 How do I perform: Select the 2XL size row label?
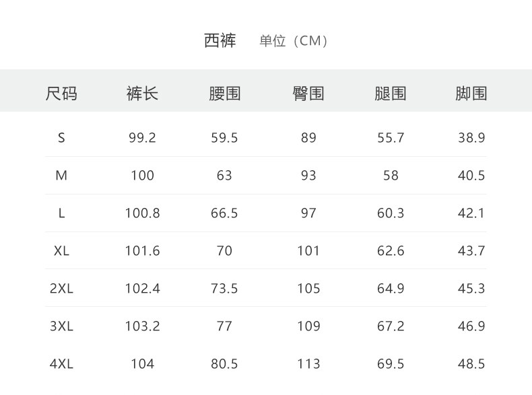[61, 289]
